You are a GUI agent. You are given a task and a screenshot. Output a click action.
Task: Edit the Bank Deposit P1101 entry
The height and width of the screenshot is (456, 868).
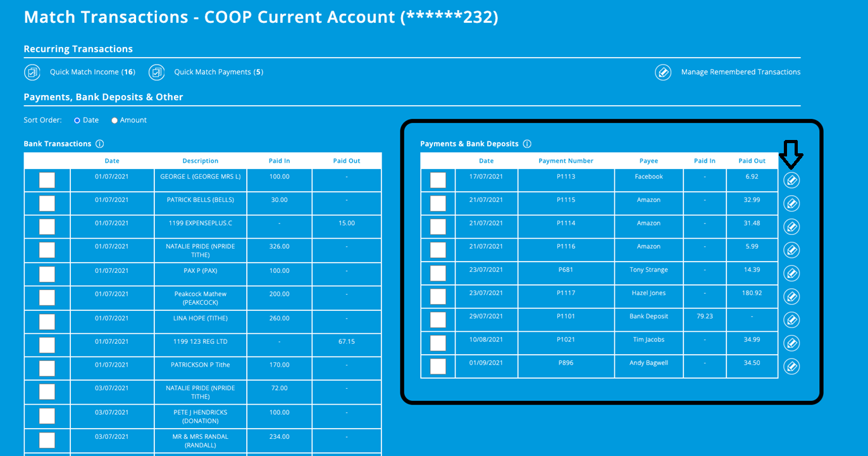(791, 320)
